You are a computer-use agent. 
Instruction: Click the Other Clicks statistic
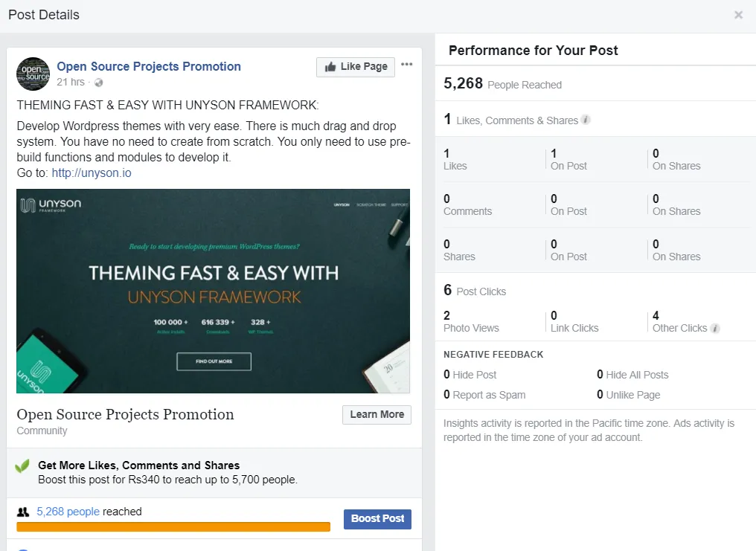680,322
